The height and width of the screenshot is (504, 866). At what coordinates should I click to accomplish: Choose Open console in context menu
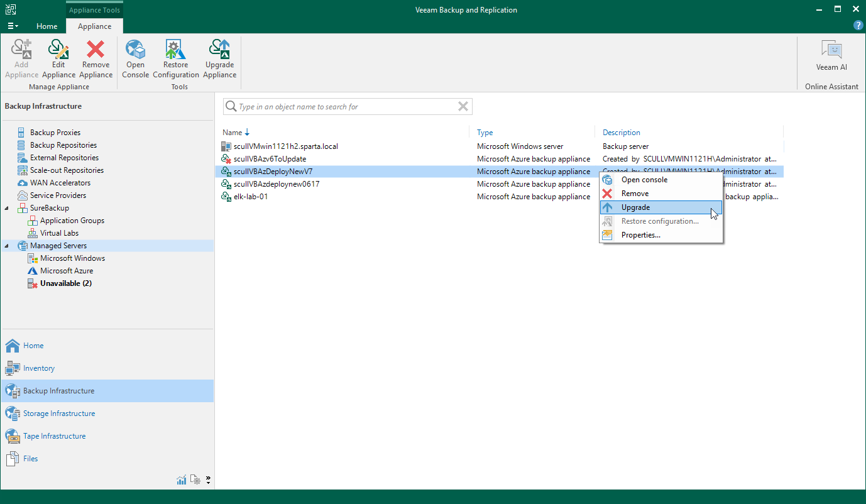[x=661, y=180]
